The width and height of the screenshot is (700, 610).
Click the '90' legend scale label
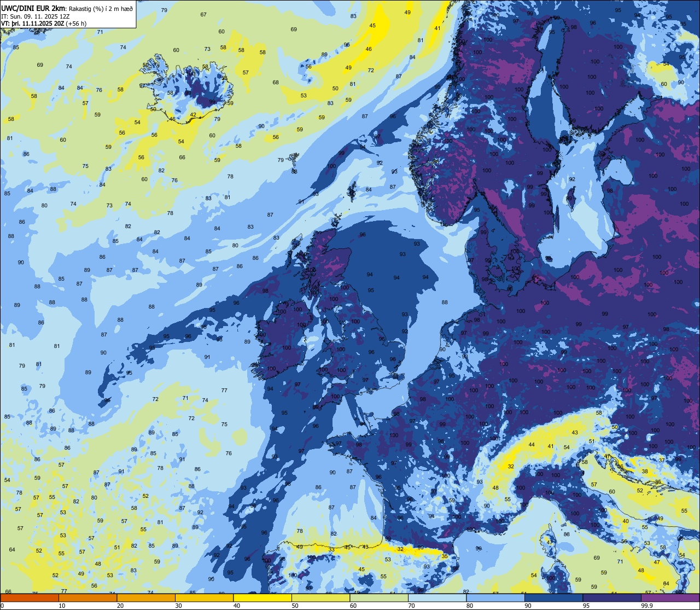pos(528,606)
